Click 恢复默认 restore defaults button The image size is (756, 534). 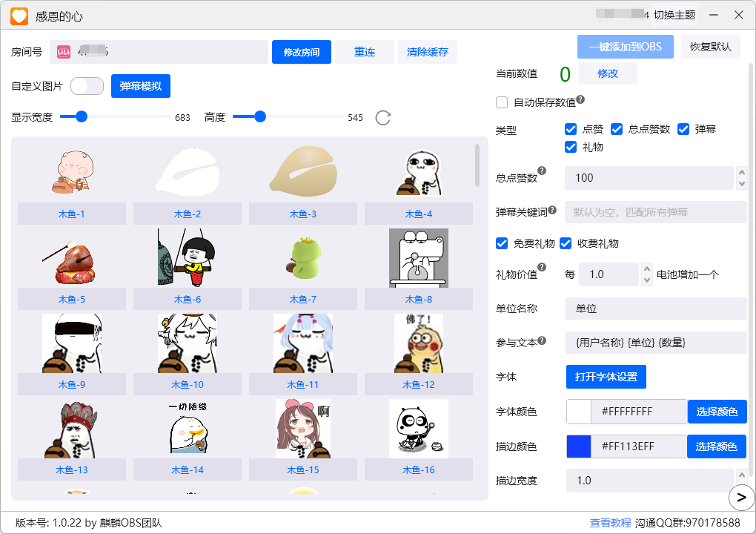(711, 47)
